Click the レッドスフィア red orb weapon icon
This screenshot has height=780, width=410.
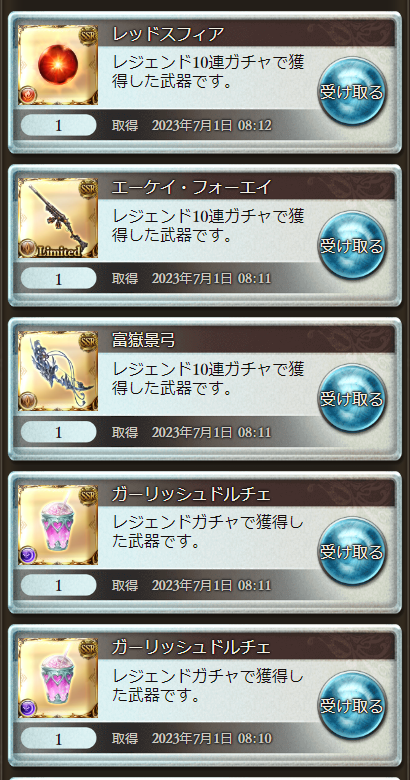pos(58,65)
